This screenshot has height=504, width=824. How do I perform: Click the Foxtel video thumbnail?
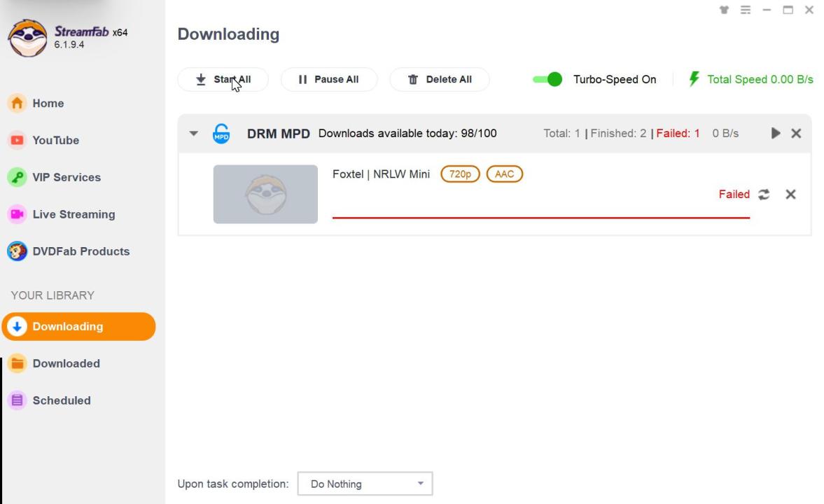(265, 195)
